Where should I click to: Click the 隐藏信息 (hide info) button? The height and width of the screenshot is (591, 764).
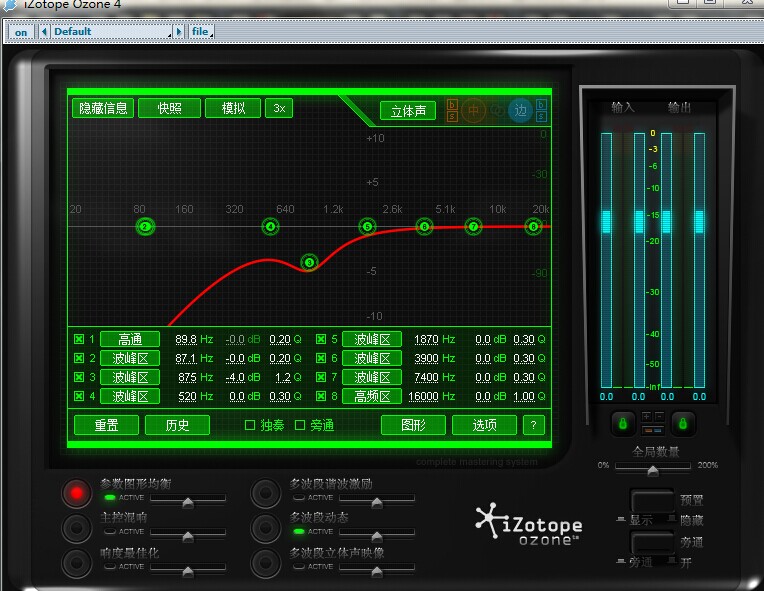click(x=103, y=108)
